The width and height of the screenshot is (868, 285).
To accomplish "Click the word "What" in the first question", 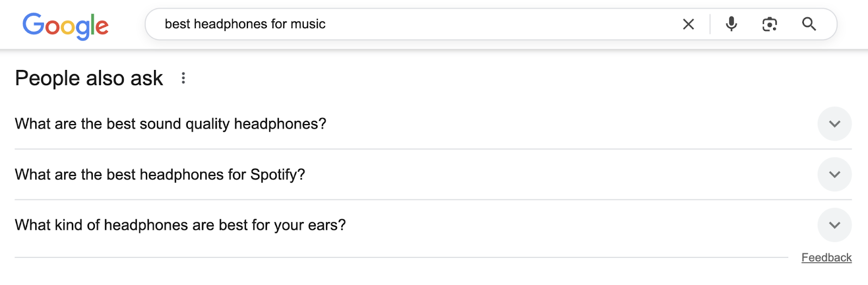I will 33,124.
